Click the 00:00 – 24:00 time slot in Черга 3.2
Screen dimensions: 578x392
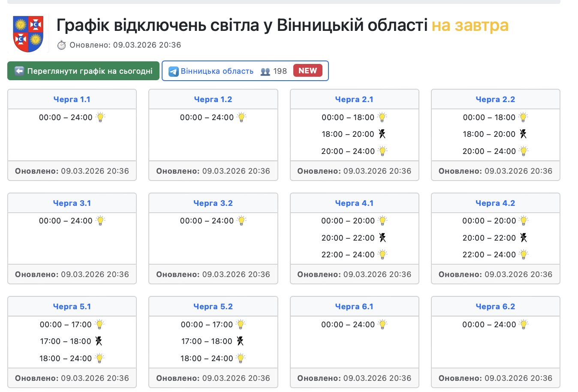tap(207, 221)
